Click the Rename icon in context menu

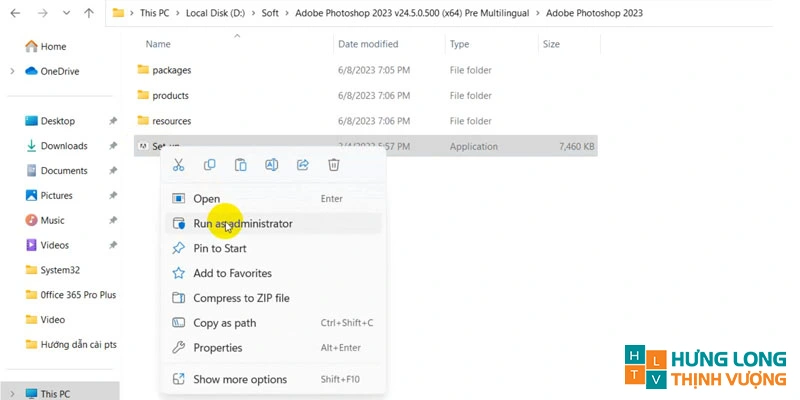271,165
